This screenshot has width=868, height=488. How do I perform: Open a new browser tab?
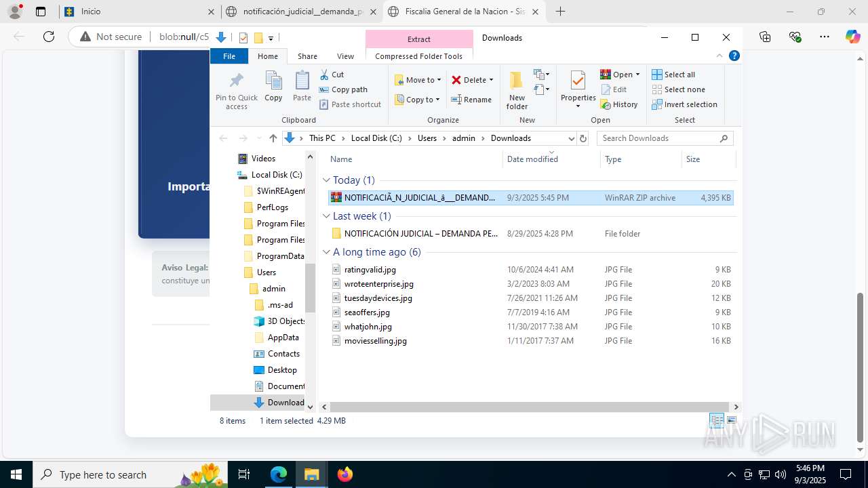560,12
